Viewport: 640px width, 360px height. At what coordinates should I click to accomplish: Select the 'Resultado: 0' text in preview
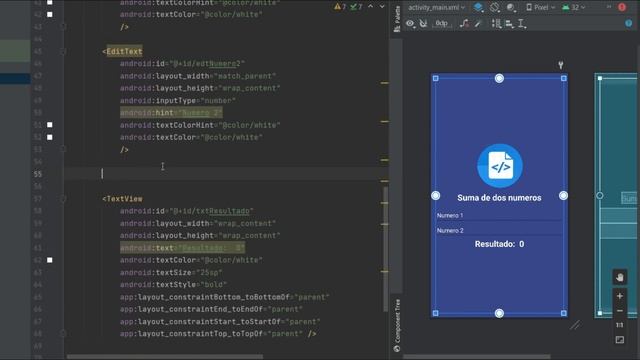499,244
